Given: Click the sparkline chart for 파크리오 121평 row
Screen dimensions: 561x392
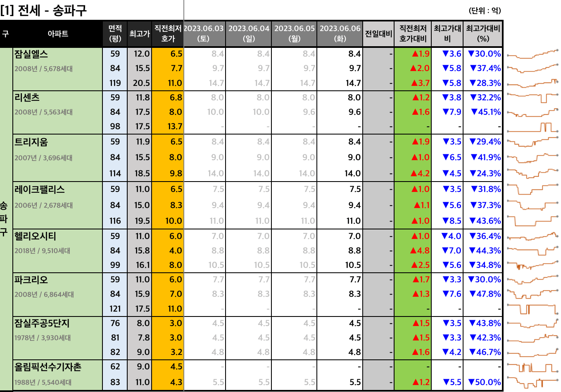Looking at the screenshot, I should pyautogui.click(x=532, y=309).
